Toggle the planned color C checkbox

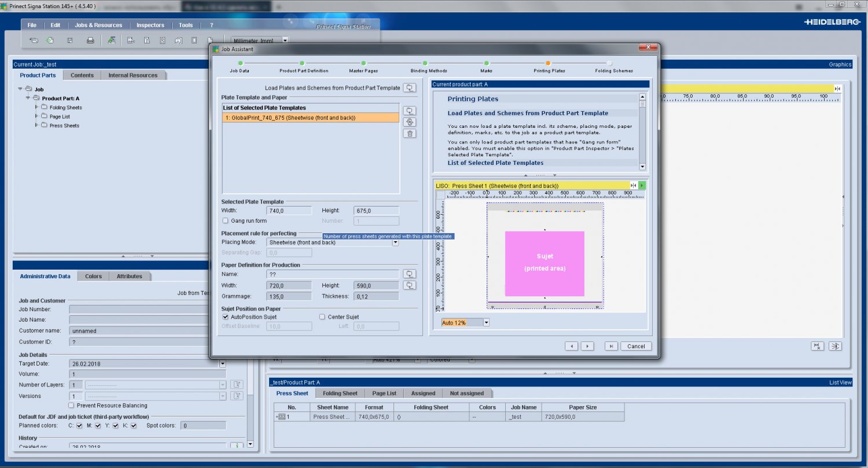pyautogui.click(x=79, y=426)
